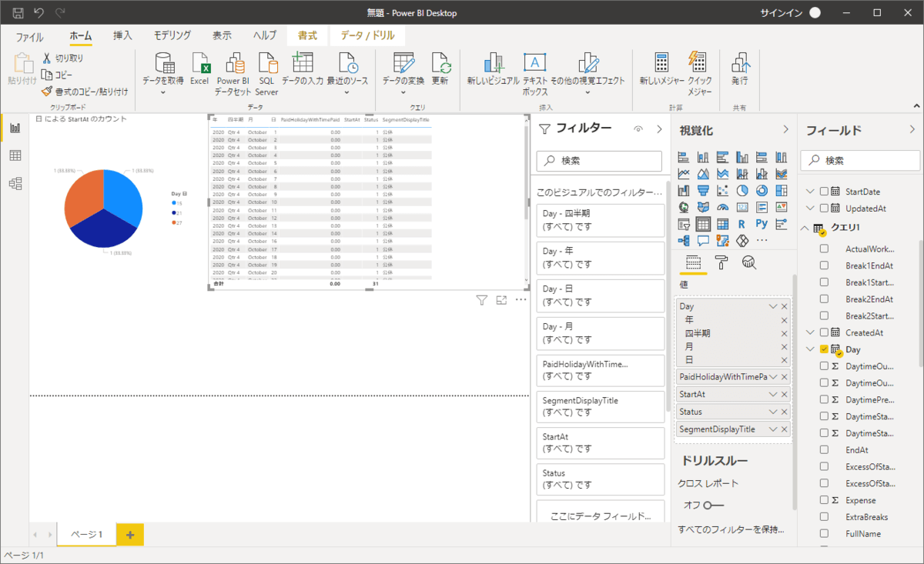This screenshot has height=564, width=924.
Task: Open the format paint roller tab
Action: (x=721, y=262)
